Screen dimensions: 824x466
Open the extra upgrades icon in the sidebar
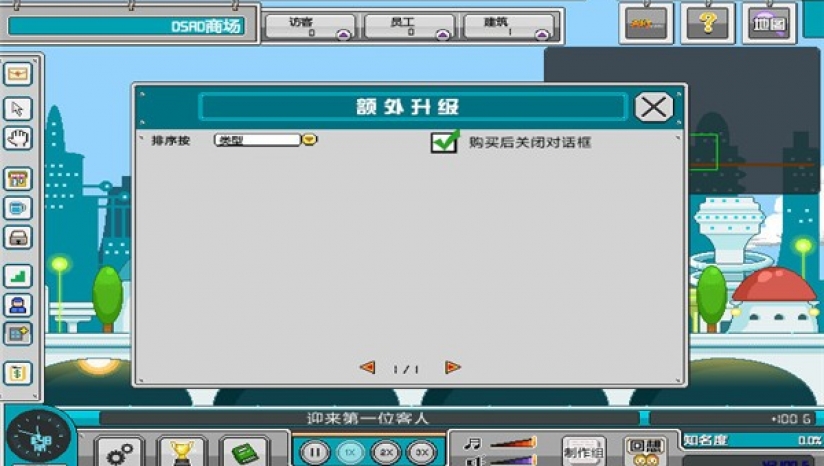18,334
